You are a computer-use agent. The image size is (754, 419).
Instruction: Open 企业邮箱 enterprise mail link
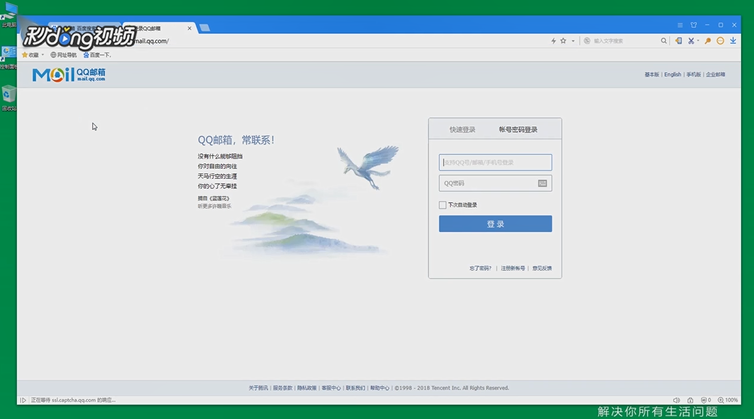(716, 75)
